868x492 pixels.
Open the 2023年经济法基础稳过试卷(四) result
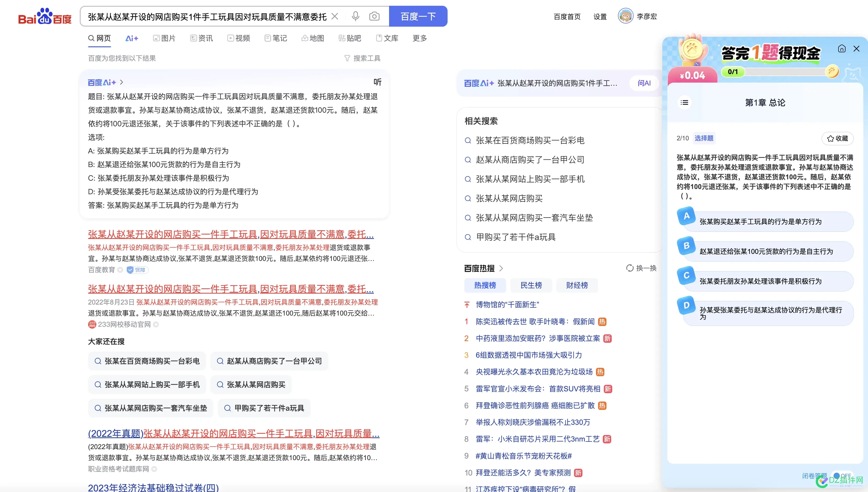point(153,487)
